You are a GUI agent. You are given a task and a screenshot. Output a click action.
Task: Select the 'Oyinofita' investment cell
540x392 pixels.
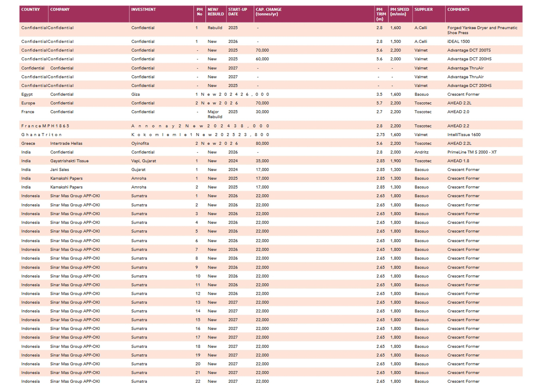click(x=140, y=143)
